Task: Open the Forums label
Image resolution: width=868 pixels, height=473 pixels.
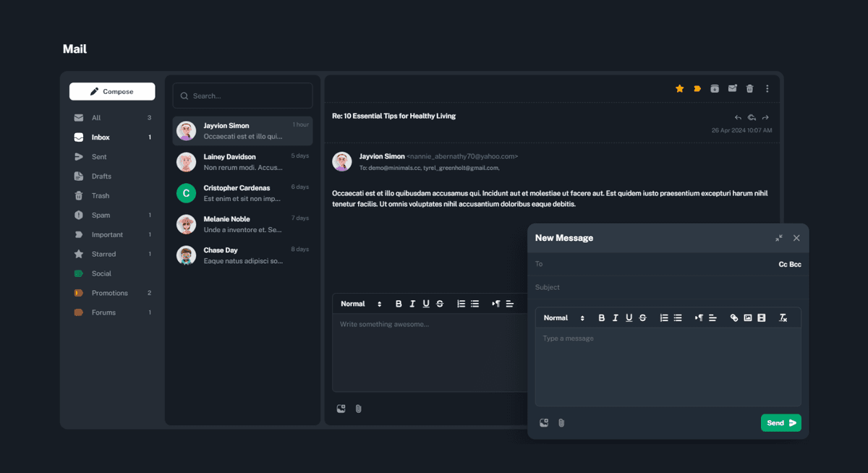Action: coord(112,313)
